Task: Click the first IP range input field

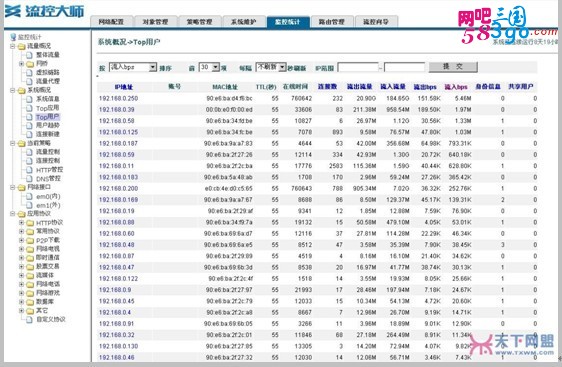Action: tap(358, 67)
